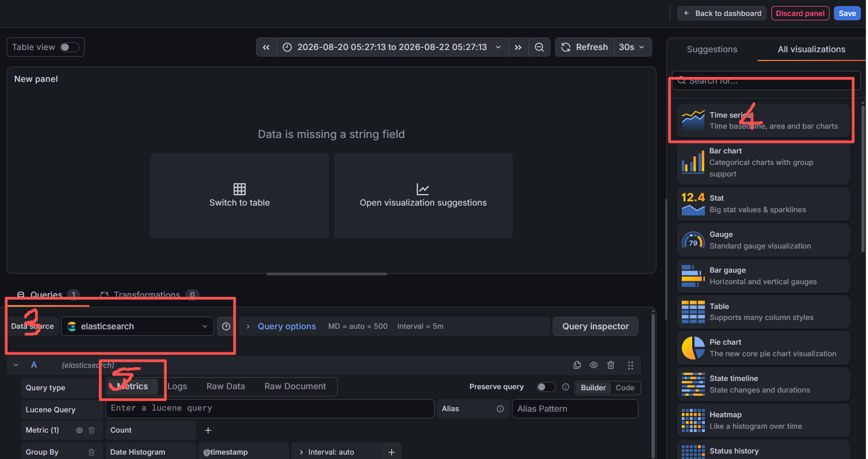This screenshot has width=868, height=459.
Task: Add a metric with plus next to Count
Action: point(208,430)
